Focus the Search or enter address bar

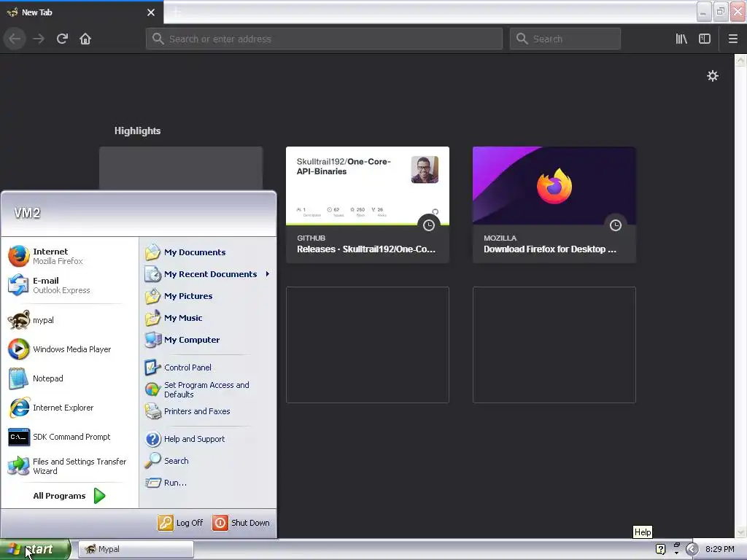click(x=324, y=39)
